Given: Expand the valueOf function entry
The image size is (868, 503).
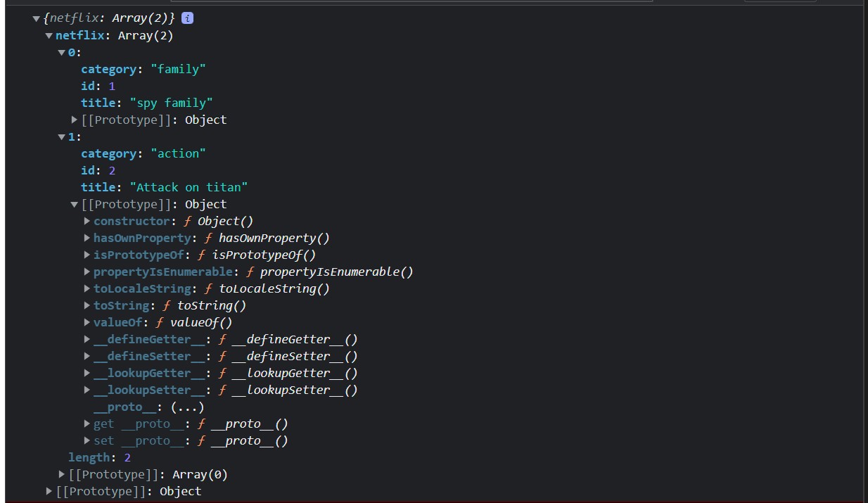Looking at the screenshot, I should click(x=87, y=323).
